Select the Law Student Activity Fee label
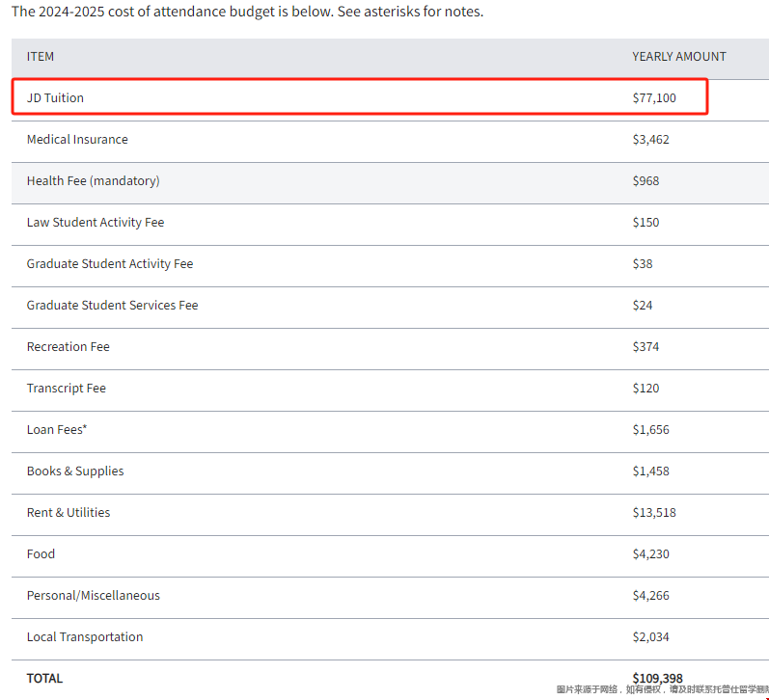The width and height of the screenshot is (769, 700). pyautogui.click(x=96, y=223)
